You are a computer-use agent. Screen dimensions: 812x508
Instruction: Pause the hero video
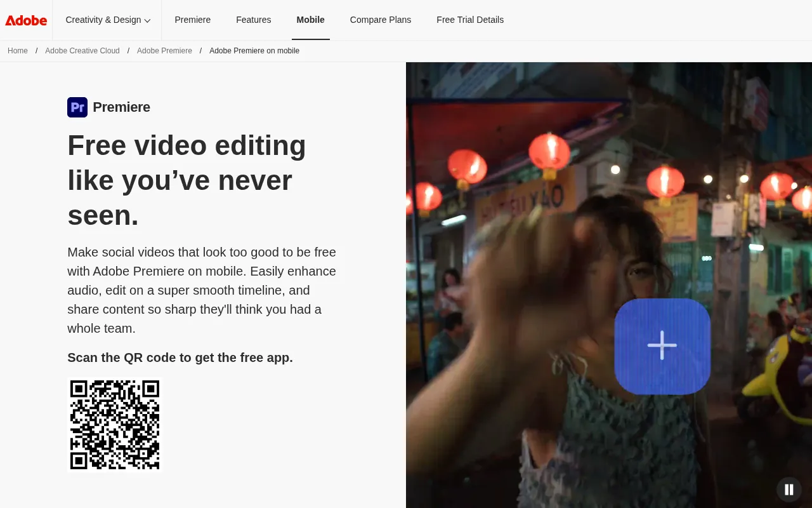tap(789, 490)
